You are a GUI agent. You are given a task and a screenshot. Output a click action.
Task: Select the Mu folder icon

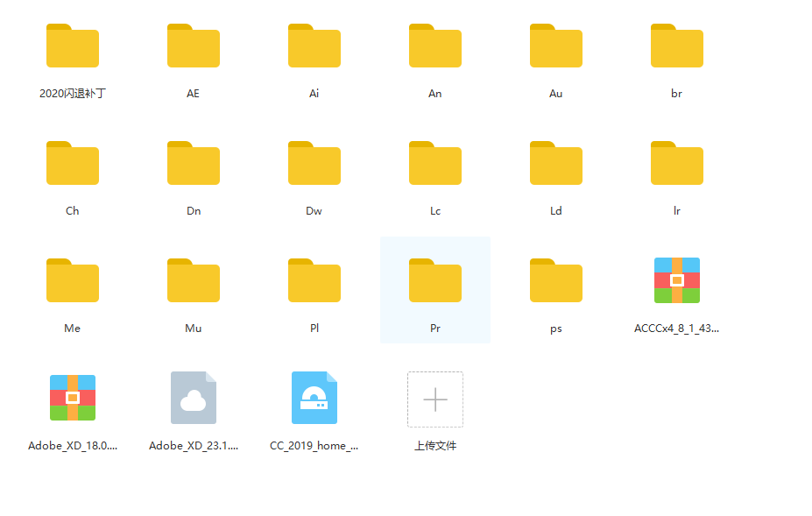click(x=194, y=280)
